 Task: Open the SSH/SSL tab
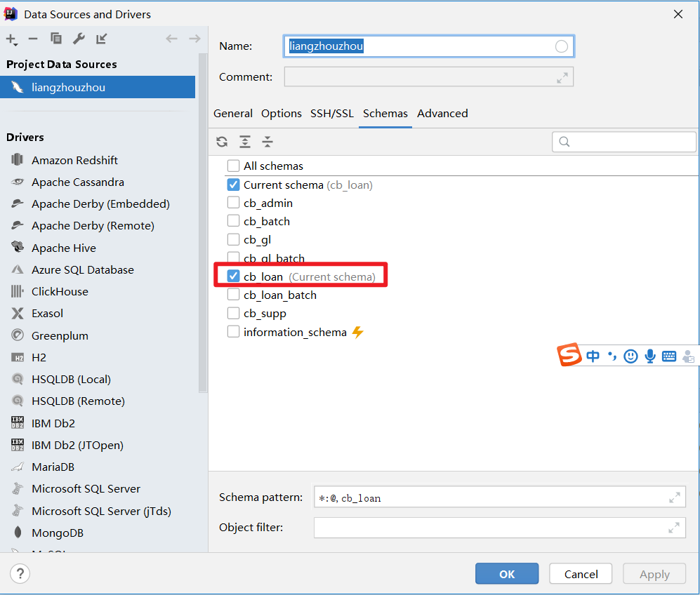pos(331,114)
